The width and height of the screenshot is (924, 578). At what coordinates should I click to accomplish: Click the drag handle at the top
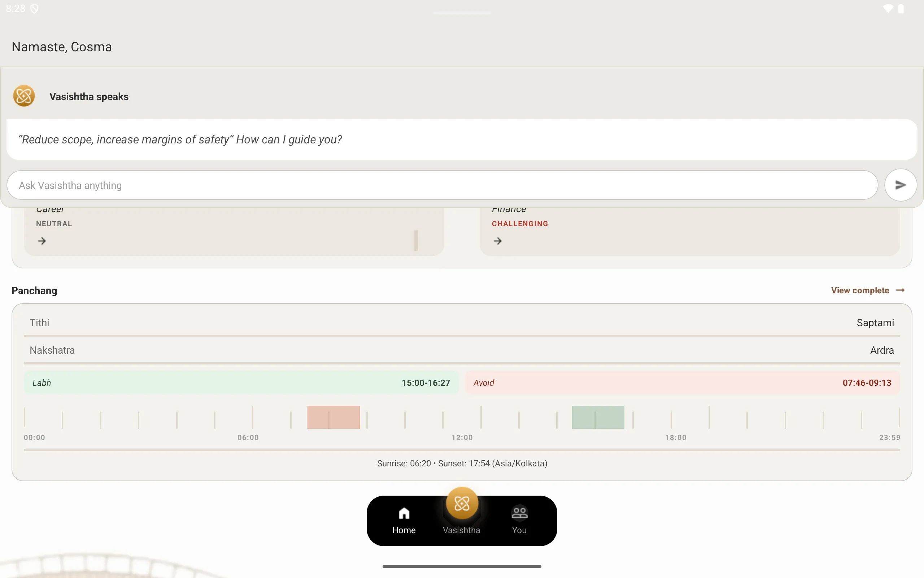pyautogui.click(x=462, y=13)
